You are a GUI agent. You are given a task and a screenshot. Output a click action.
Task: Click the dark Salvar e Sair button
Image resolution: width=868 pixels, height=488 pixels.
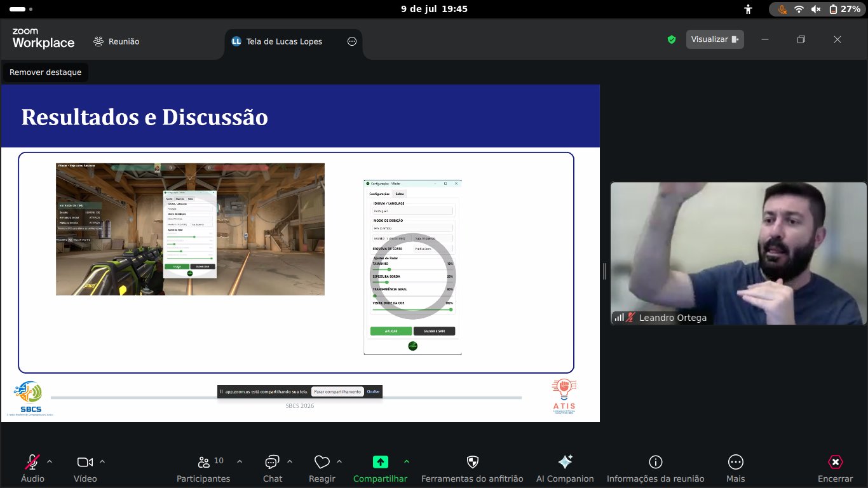[435, 331]
